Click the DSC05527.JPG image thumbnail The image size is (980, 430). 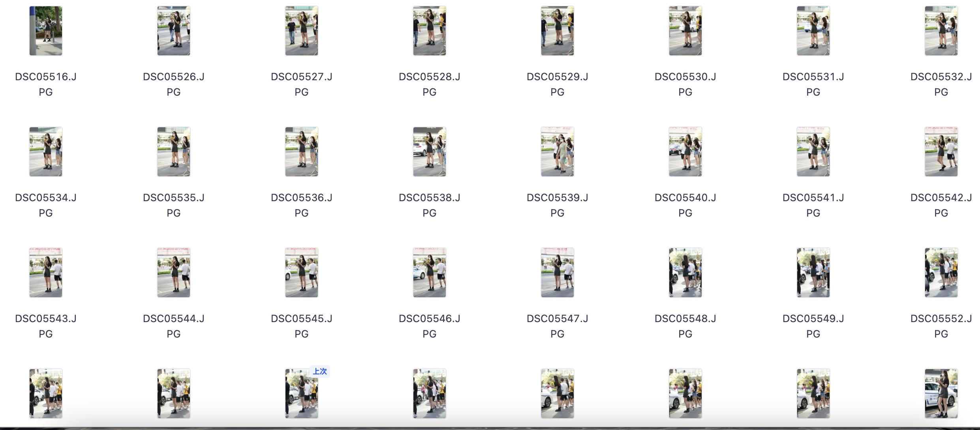(x=302, y=31)
